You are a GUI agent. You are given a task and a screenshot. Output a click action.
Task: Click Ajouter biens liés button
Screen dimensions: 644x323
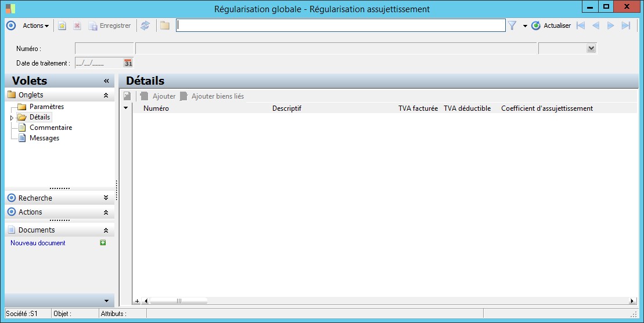[212, 96]
